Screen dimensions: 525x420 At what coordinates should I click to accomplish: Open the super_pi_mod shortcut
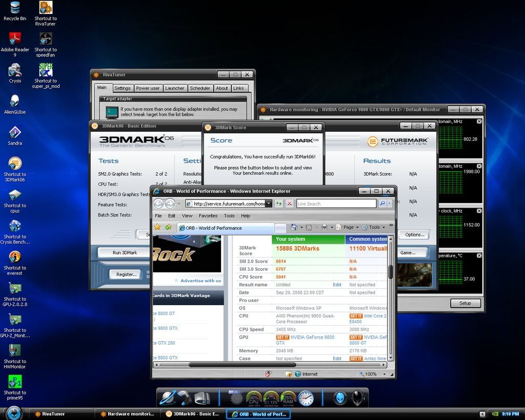(x=46, y=76)
